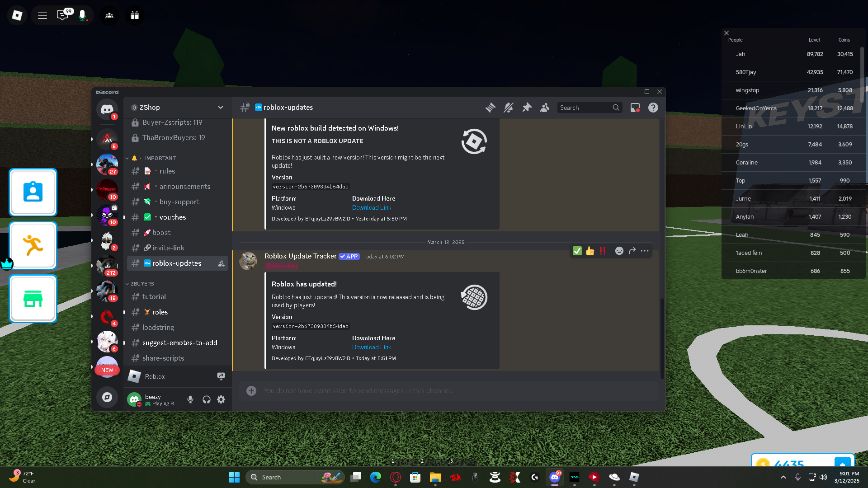Screen dimensions: 868x488
Task: Open the Roblox menu logo button
Action: coord(17,15)
